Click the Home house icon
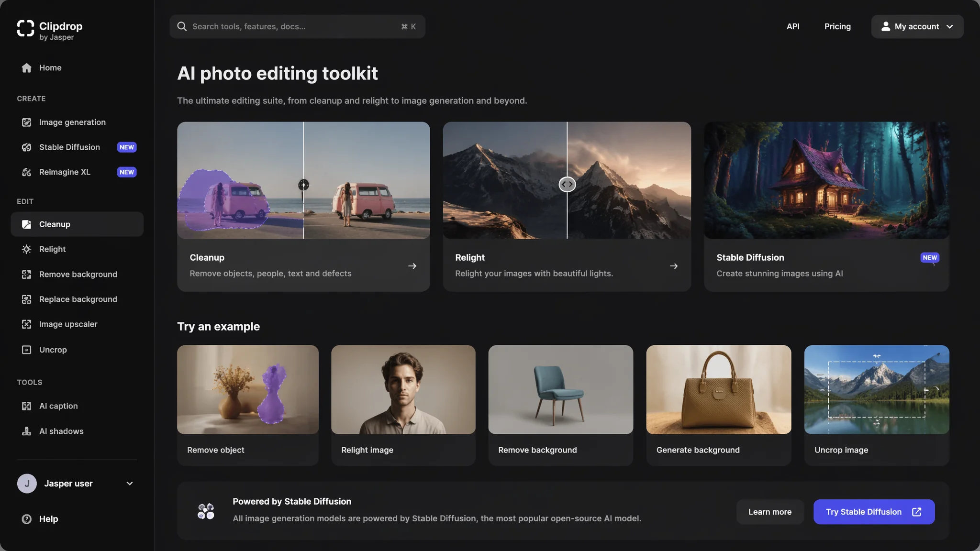The width and height of the screenshot is (980, 551). 27,68
